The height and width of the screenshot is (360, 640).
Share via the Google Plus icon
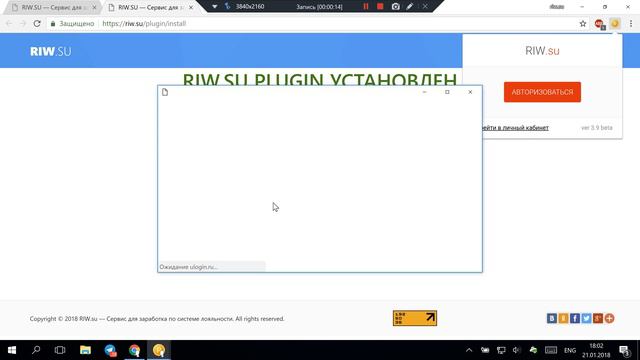pos(598,318)
